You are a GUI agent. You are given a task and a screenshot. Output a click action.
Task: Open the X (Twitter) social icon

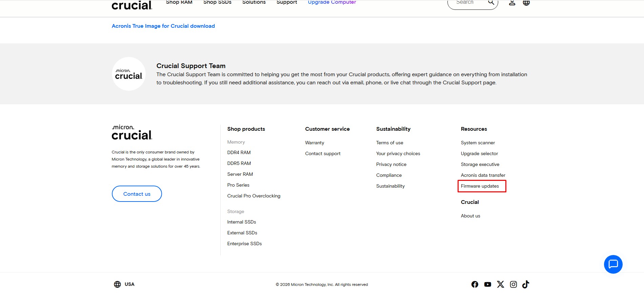pyautogui.click(x=501, y=285)
